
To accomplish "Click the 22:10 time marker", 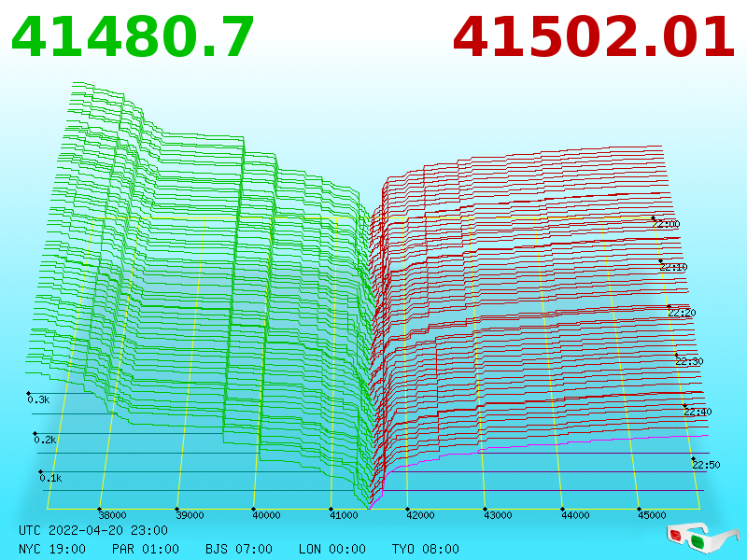I will (x=673, y=267).
